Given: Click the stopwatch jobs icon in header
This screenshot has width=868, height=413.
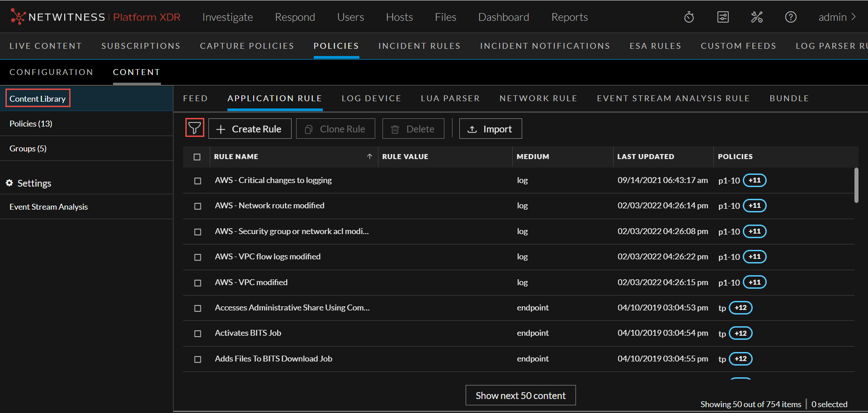Looking at the screenshot, I should click(689, 17).
